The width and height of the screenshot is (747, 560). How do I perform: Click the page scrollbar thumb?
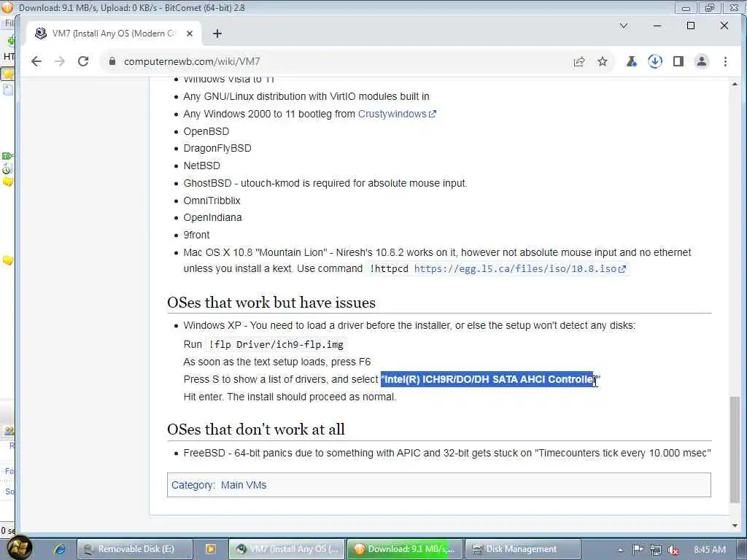pos(735,449)
